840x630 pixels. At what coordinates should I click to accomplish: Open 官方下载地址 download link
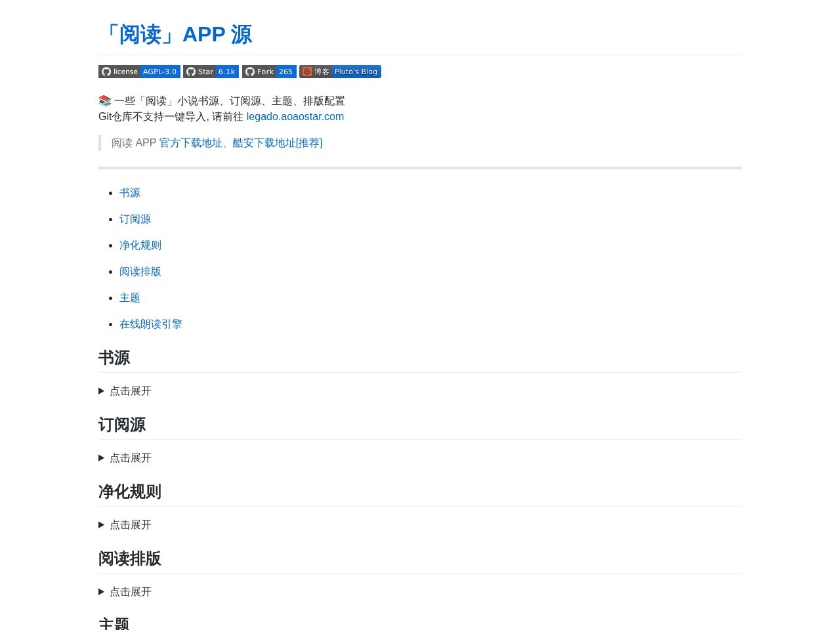point(190,143)
